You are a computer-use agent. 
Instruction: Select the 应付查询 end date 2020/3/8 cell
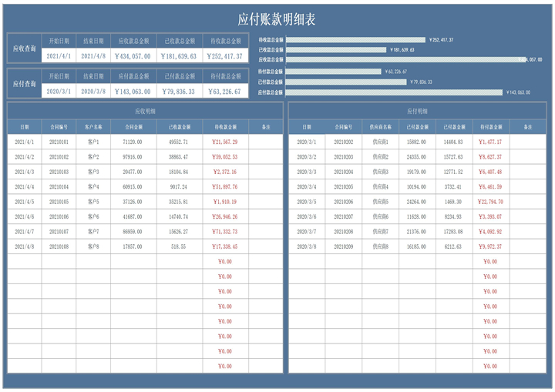pyautogui.click(x=93, y=91)
